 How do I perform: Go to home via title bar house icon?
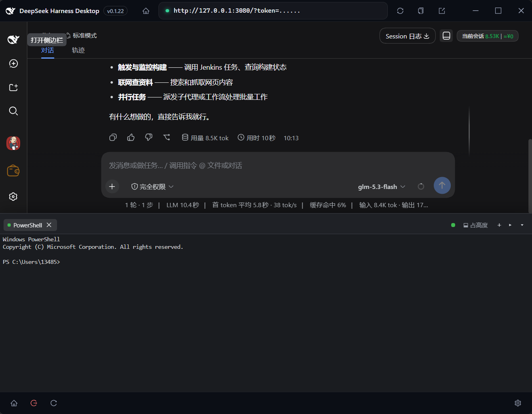click(146, 11)
